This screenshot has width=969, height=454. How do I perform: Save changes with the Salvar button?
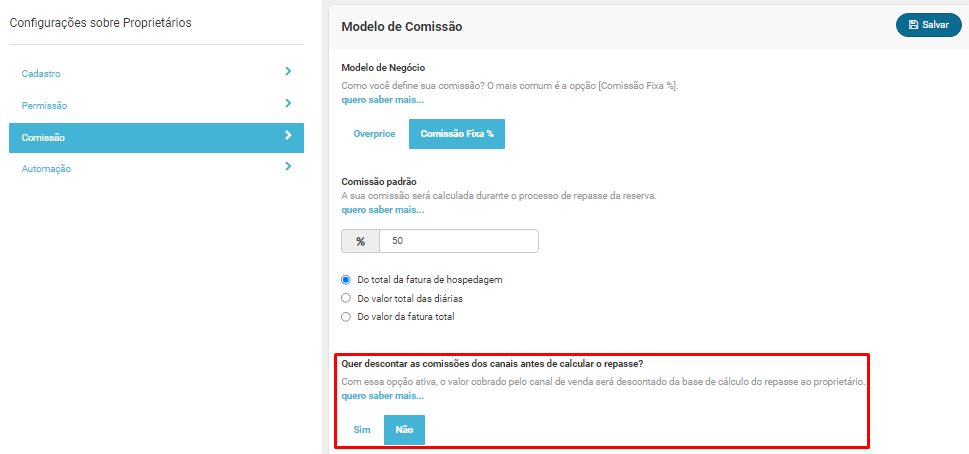coord(929,25)
